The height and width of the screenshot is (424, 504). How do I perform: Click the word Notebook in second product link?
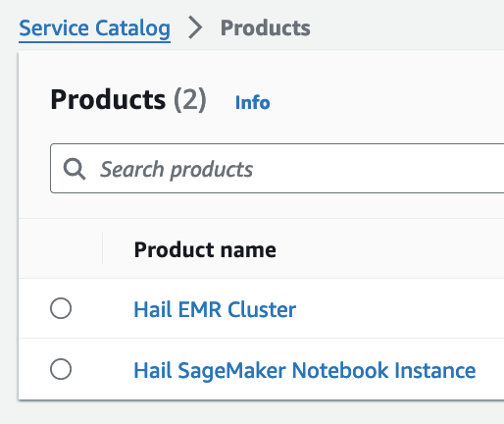pyautogui.click(x=340, y=370)
